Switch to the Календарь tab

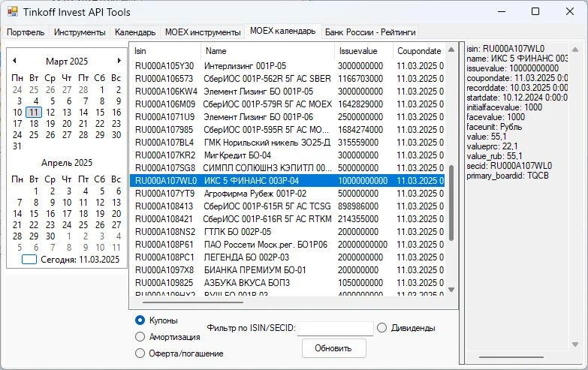point(135,32)
